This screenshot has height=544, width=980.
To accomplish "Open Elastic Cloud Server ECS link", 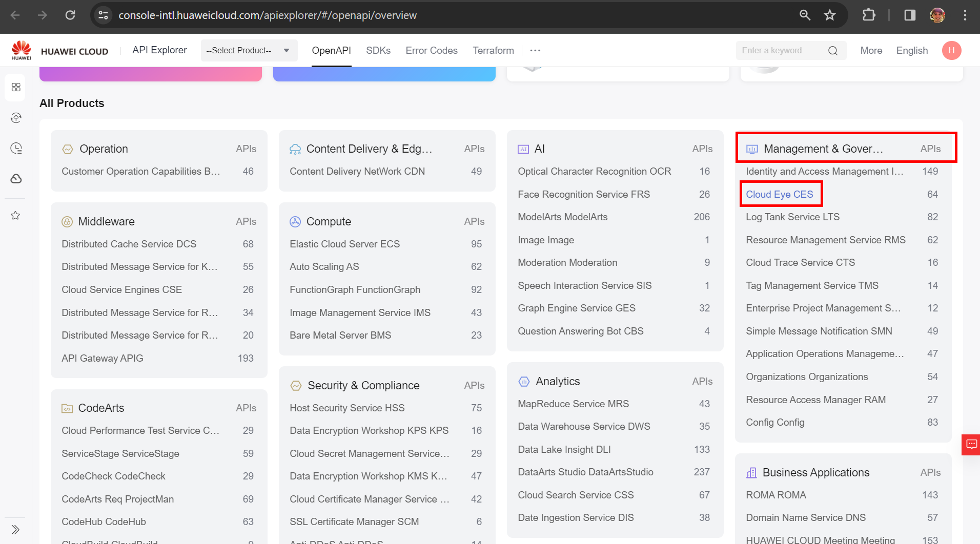I will (x=344, y=244).
